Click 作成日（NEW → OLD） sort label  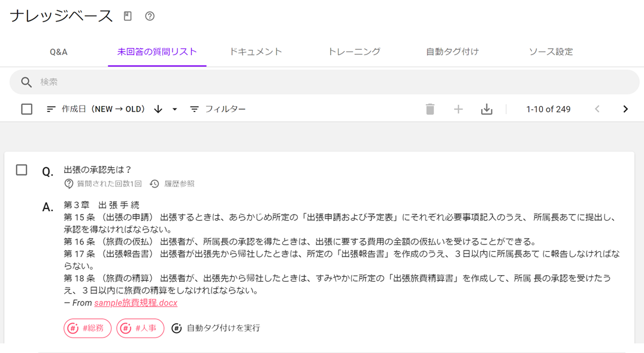[103, 109]
